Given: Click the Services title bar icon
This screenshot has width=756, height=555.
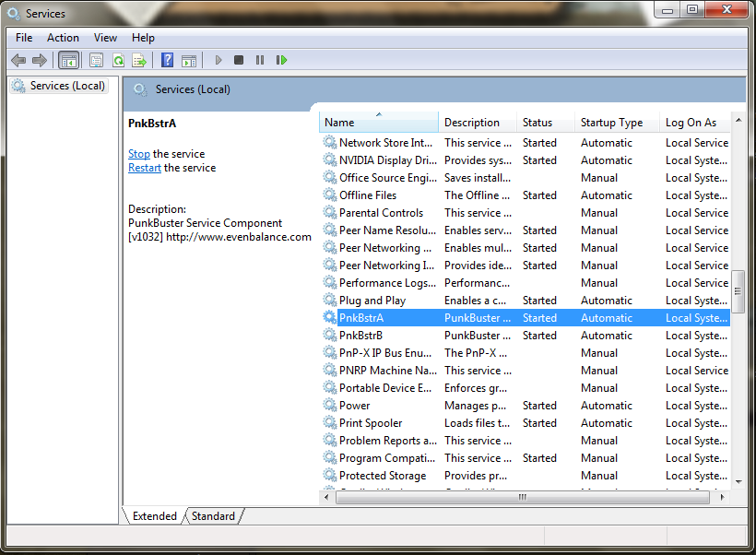Looking at the screenshot, I should [14, 14].
